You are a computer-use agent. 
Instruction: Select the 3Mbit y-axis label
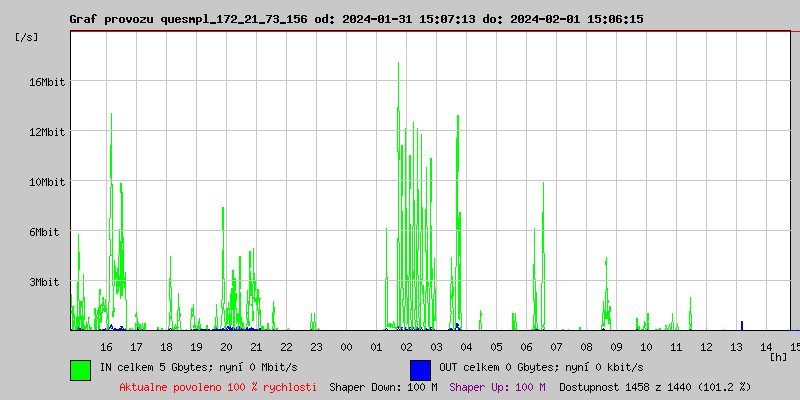point(46,282)
